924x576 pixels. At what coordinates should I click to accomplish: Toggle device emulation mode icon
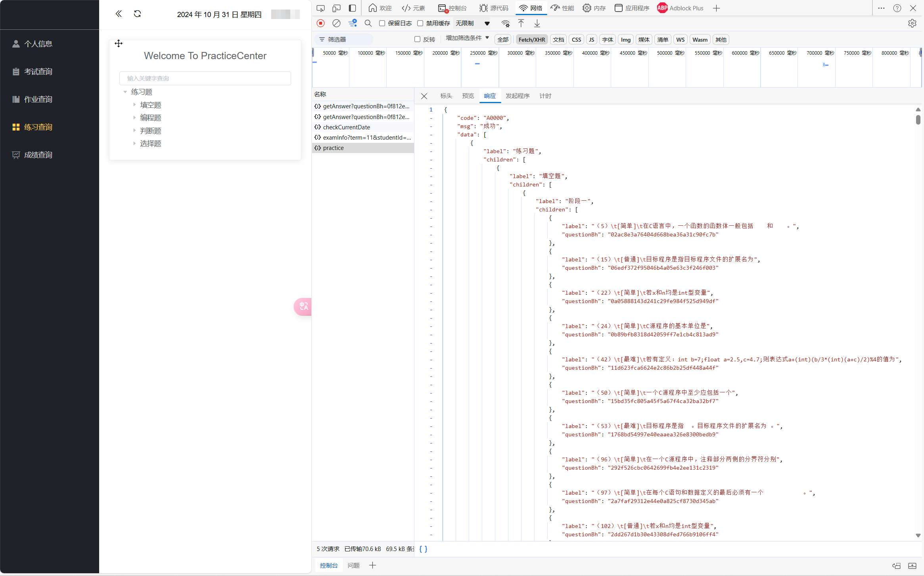click(x=336, y=8)
